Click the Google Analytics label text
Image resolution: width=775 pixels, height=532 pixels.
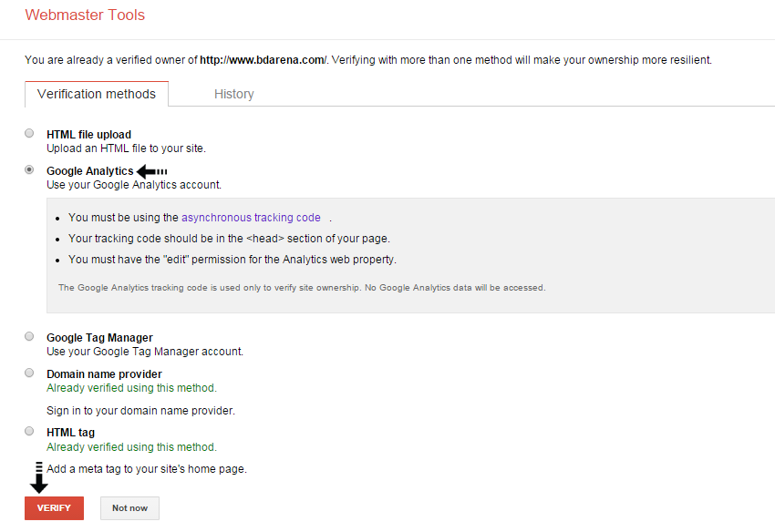[x=89, y=171]
